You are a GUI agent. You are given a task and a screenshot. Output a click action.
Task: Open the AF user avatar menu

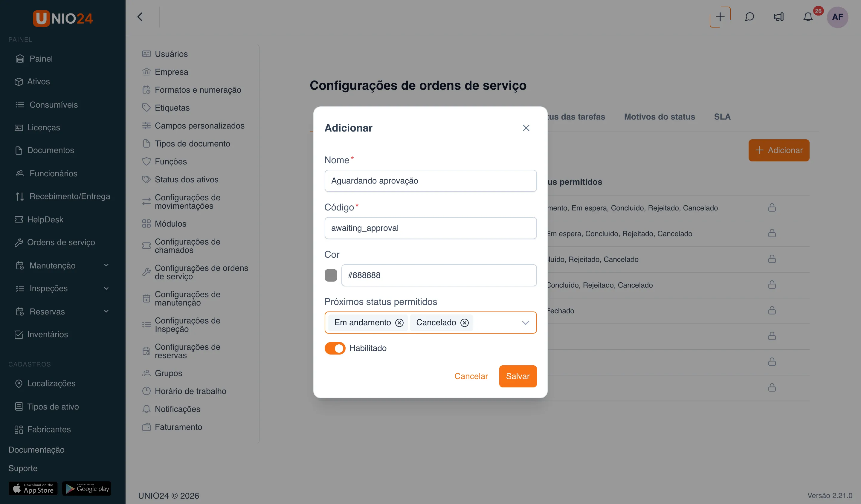837,17
